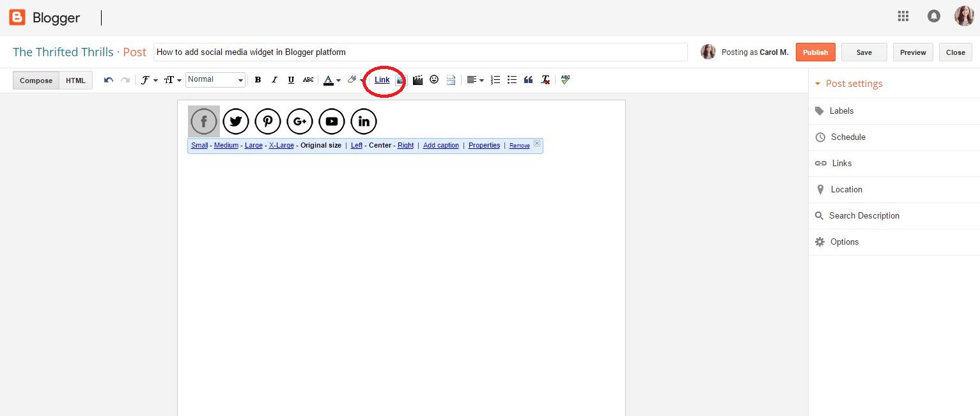Open the Insert image dialog

tap(400, 79)
